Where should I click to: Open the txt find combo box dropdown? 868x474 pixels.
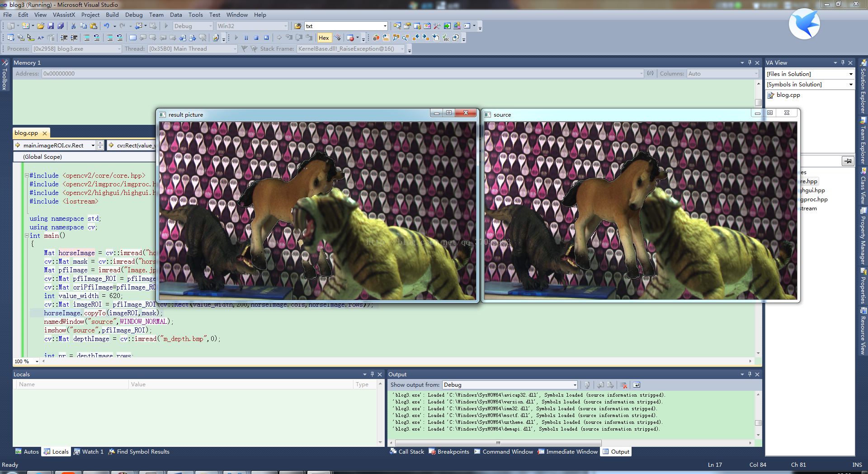[x=385, y=26]
